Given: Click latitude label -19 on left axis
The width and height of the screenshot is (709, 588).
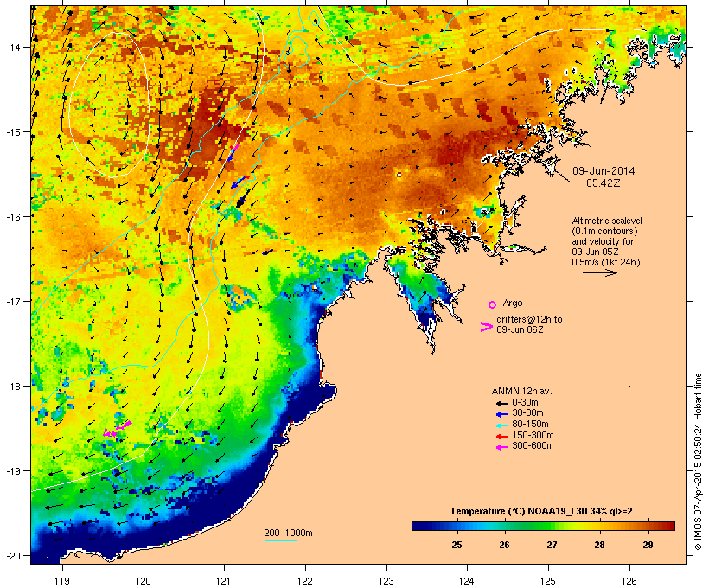Looking at the screenshot, I should 14,471.
